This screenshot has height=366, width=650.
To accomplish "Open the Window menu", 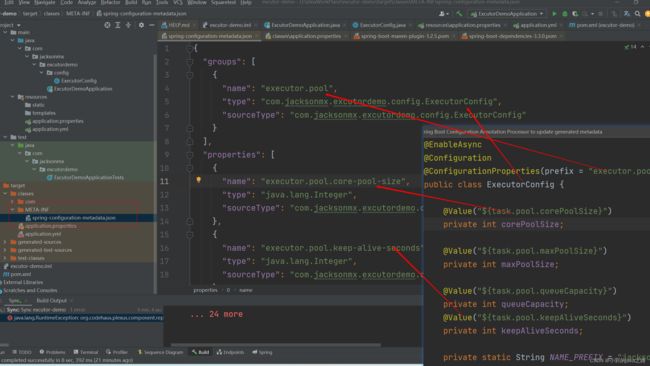I will click(x=197, y=2).
